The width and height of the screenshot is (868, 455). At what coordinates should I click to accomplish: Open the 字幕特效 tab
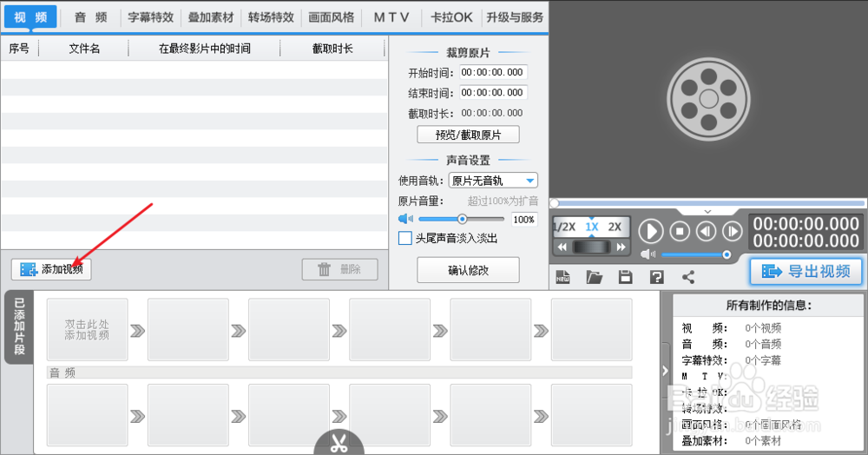coord(150,17)
